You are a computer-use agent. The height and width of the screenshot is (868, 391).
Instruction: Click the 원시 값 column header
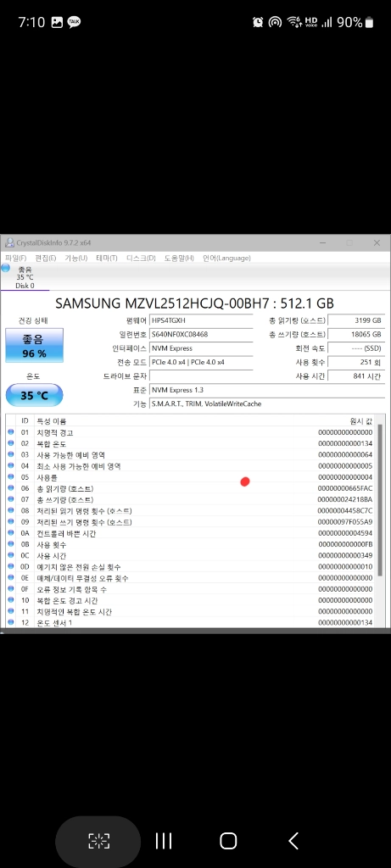click(x=361, y=421)
